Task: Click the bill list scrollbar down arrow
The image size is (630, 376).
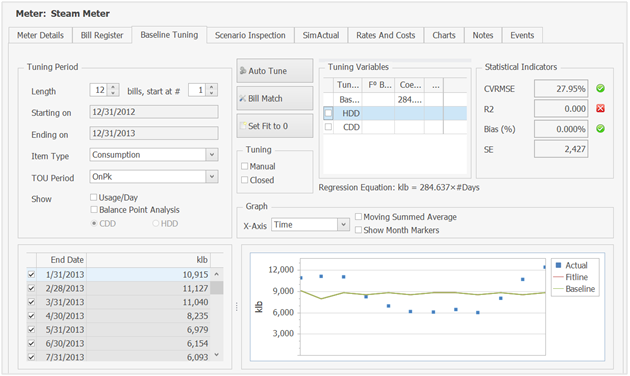Action: tap(217, 355)
